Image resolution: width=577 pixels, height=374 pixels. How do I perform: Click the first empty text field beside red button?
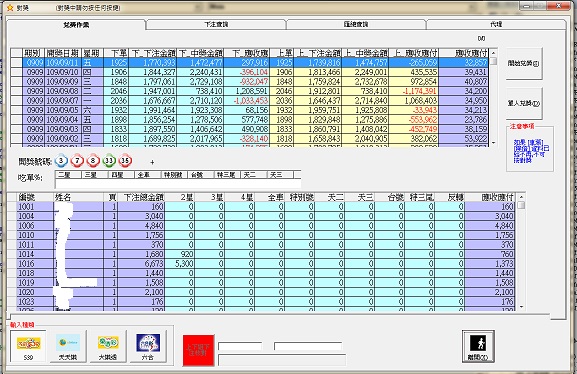[x=240, y=346]
